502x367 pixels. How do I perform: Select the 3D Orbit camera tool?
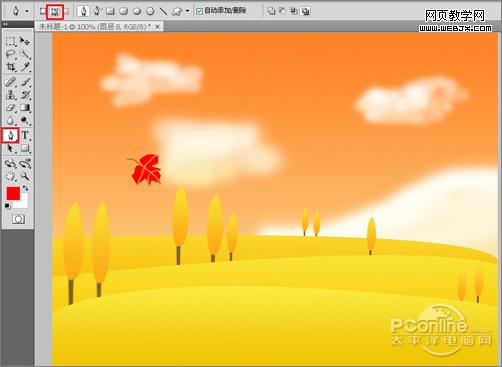25,164
